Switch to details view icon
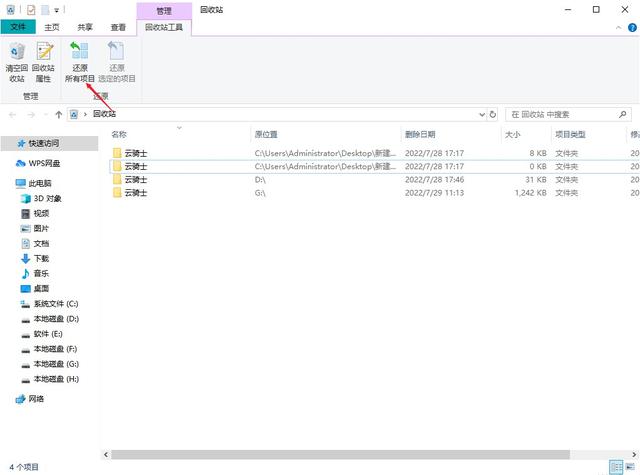 pos(616,467)
